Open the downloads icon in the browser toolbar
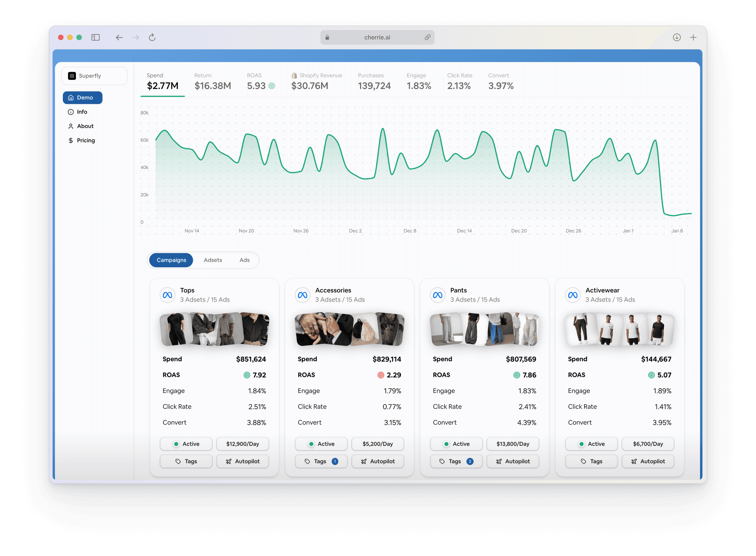 [x=677, y=37]
